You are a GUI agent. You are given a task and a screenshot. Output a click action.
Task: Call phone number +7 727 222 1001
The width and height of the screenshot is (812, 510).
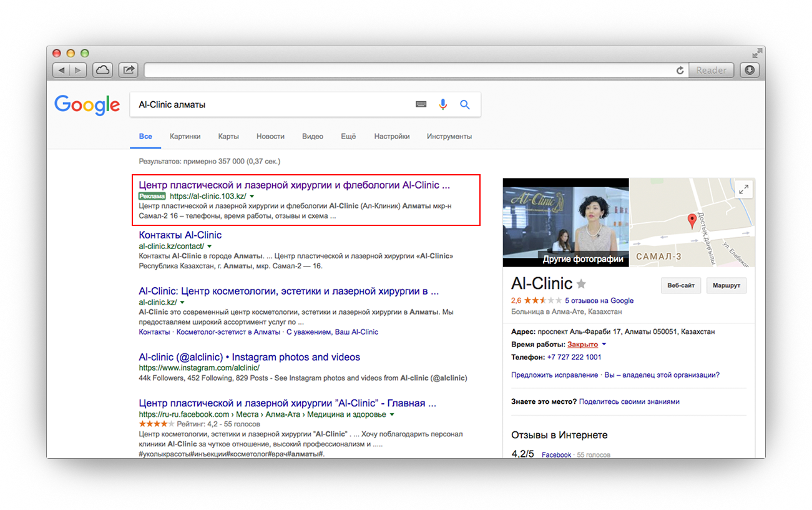(574, 357)
